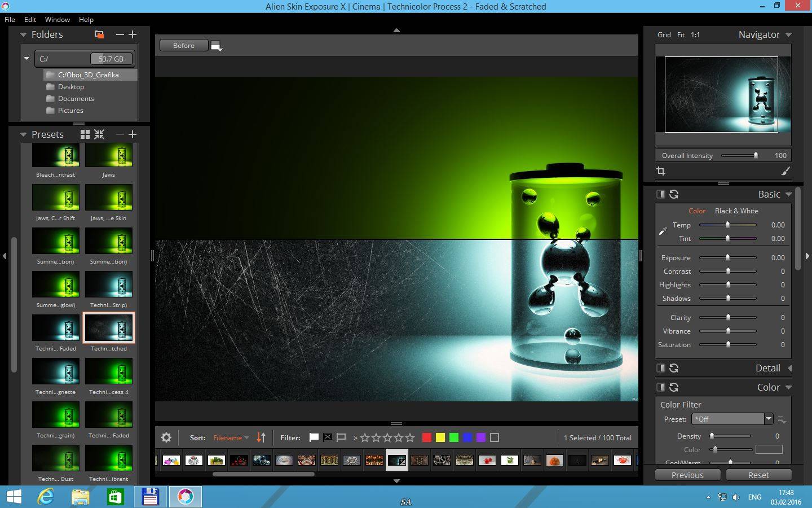Click the collapse-all presets icon
The width and height of the screenshot is (812, 508).
(99, 134)
